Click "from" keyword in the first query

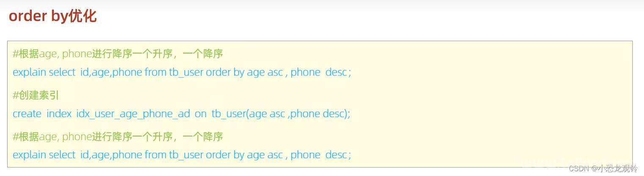pyautogui.click(x=155, y=72)
